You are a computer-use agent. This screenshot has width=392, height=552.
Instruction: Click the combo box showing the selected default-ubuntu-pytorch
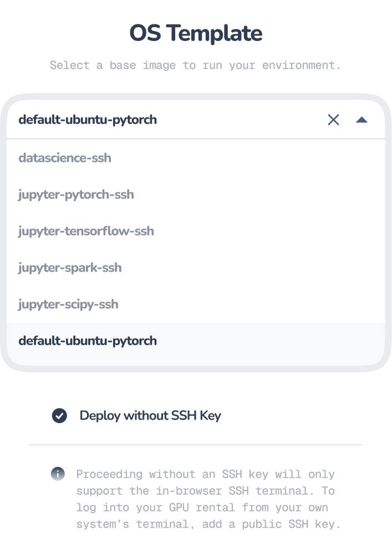click(x=166, y=120)
